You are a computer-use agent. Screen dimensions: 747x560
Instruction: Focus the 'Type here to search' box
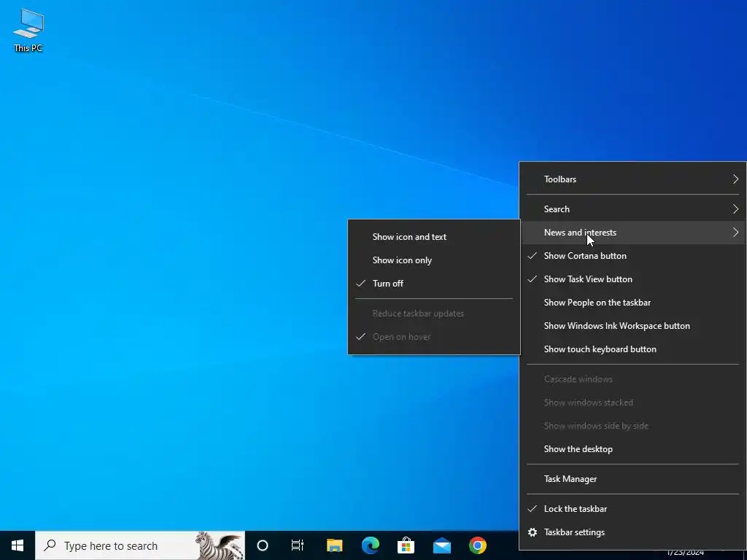tap(140, 545)
